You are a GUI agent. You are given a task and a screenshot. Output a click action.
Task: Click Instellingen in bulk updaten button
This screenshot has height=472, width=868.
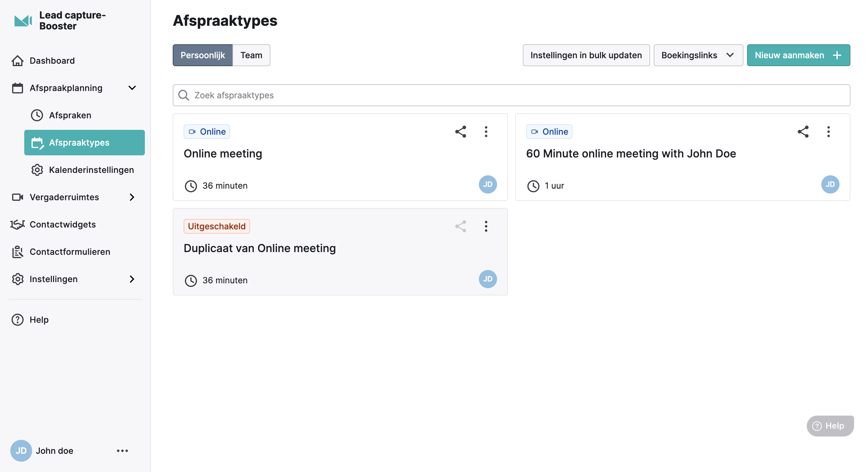[586, 55]
